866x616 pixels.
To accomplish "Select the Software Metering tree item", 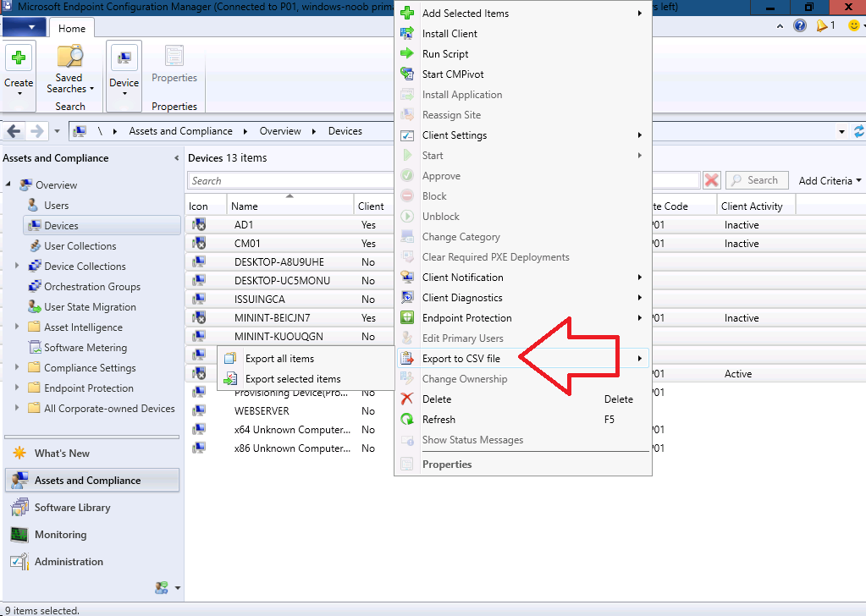I will tap(85, 347).
